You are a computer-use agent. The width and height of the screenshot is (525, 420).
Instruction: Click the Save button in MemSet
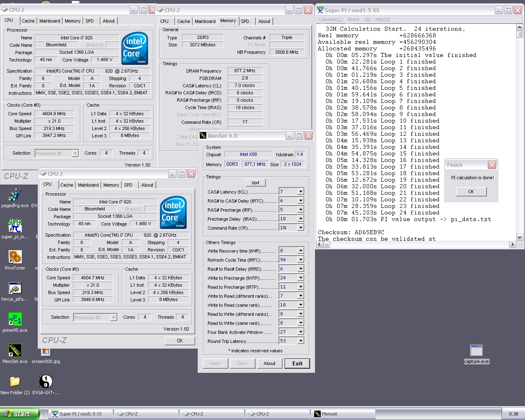242,363
